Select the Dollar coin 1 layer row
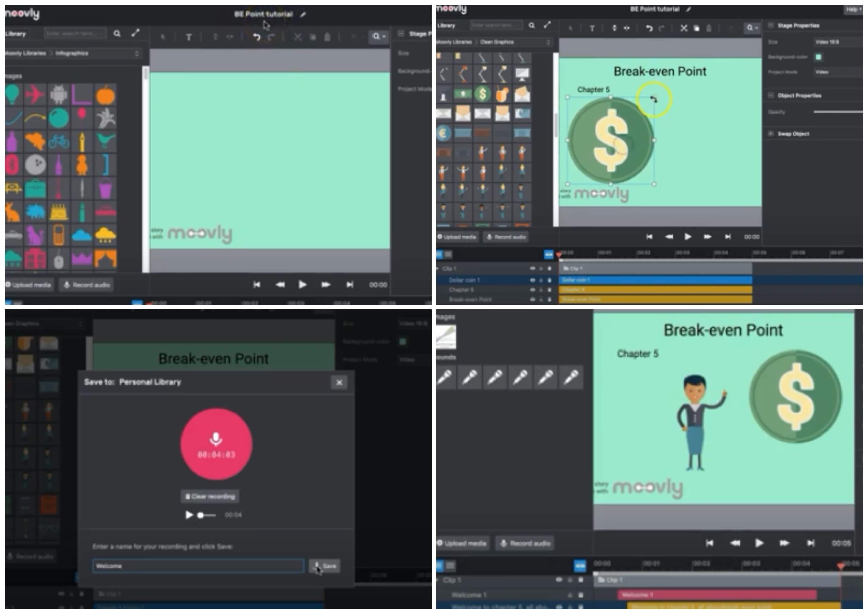Image resolution: width=868 pixels, height=614 pixels. click(x=497, y=280)
